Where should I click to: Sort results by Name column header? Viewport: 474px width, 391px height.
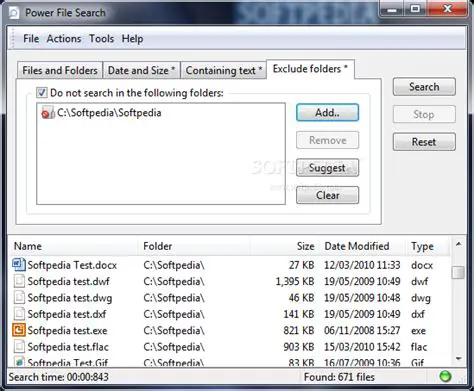[73, 246]
